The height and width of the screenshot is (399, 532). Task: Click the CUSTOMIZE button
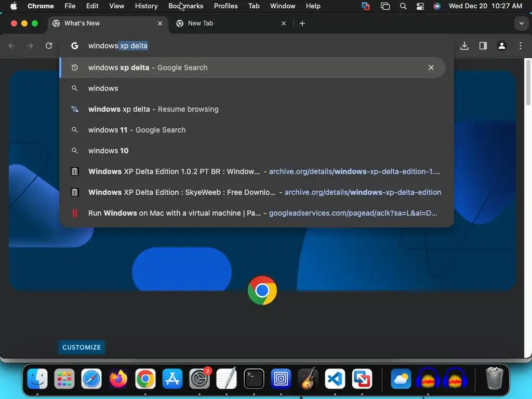pyautogui.click(x=82, y=348)
